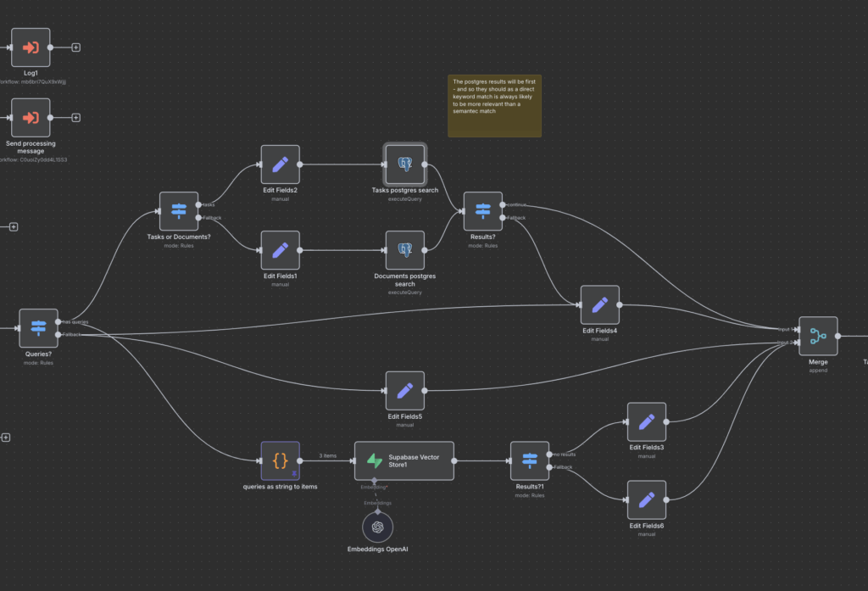Click the Fallback output of Results?1 node
Viewport: 868px width, 591px height.
(549, 467)
